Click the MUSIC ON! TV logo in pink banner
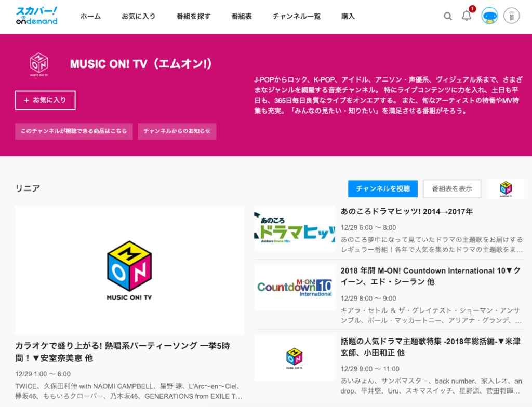532x407 pixels. 39,64
